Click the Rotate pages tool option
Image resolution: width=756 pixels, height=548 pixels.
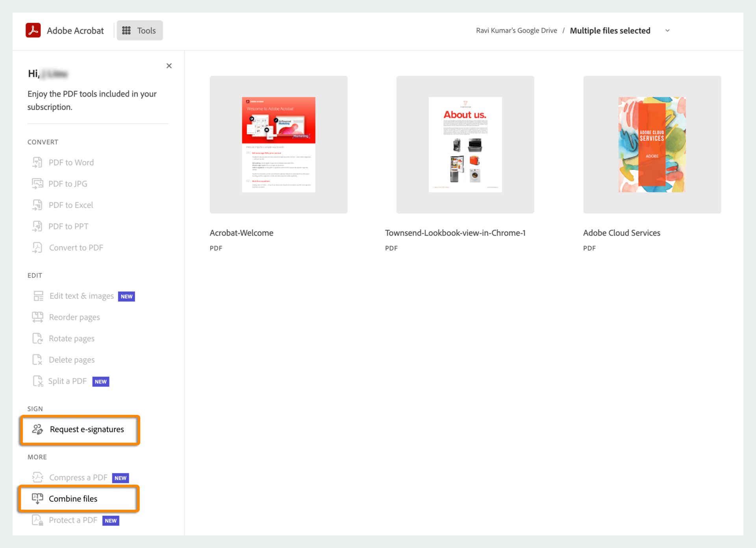pyautogui.click(x=72, y=339)
